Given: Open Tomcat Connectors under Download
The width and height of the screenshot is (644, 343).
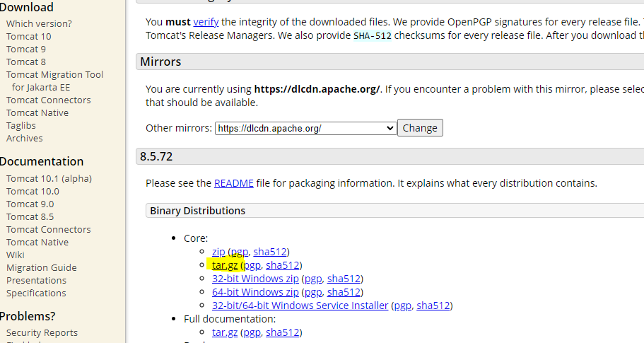Looking at the screenshot, I should pyautogui.click(x=49, y=100).
